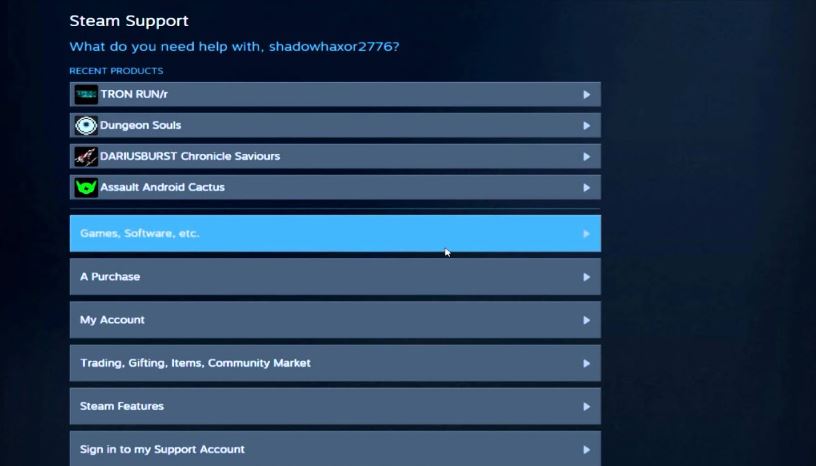Click arrow on Games, Software, etc. row
Image resolution: width=816 pixels, height=466 pixels.
coord(586,234)
